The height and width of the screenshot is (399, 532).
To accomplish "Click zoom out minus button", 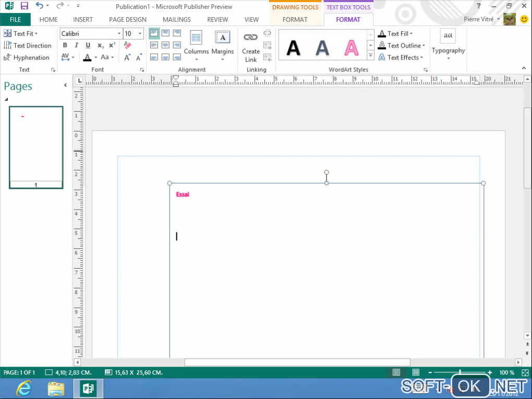I will coord(430,372).
